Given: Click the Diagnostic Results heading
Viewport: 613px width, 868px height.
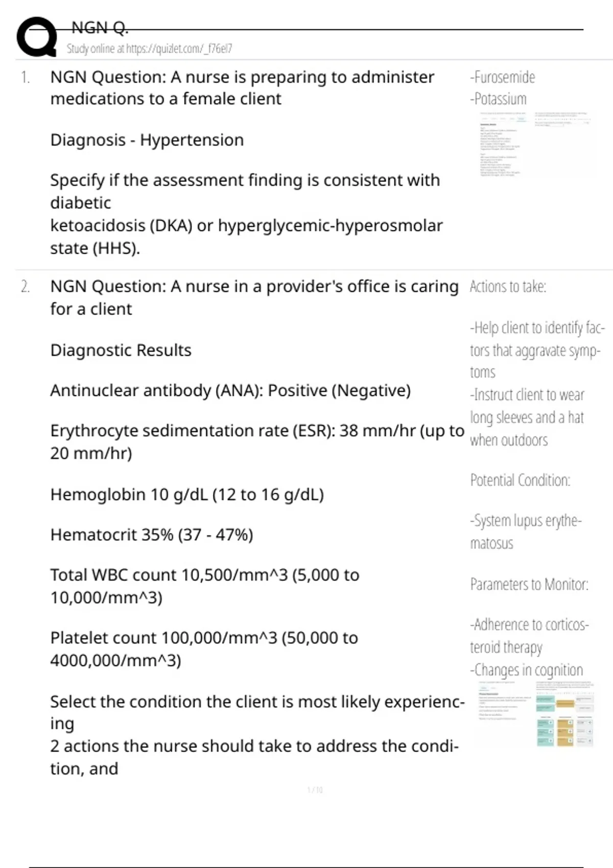Looking at the screenshot, I should [121, 350].
